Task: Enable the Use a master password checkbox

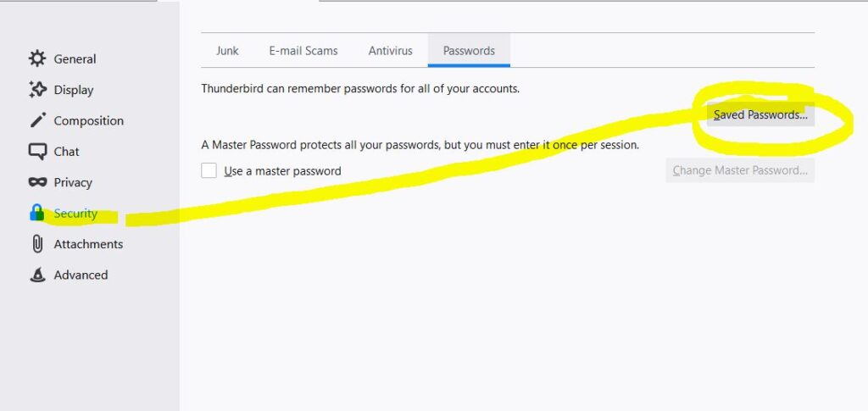Action: [x=209, y=170]
